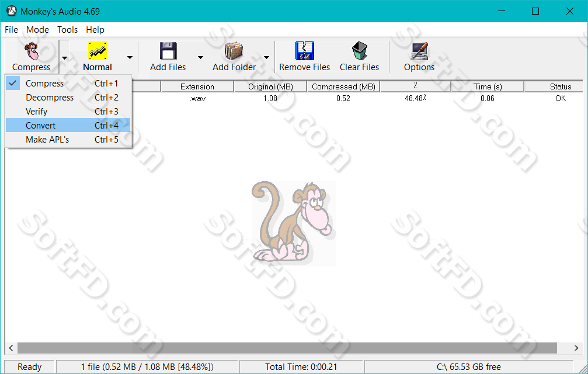Image resolution: width=588 pixels, height=374 pixels.
Task: Sort by the Extension column header
Action: point(197,86)
